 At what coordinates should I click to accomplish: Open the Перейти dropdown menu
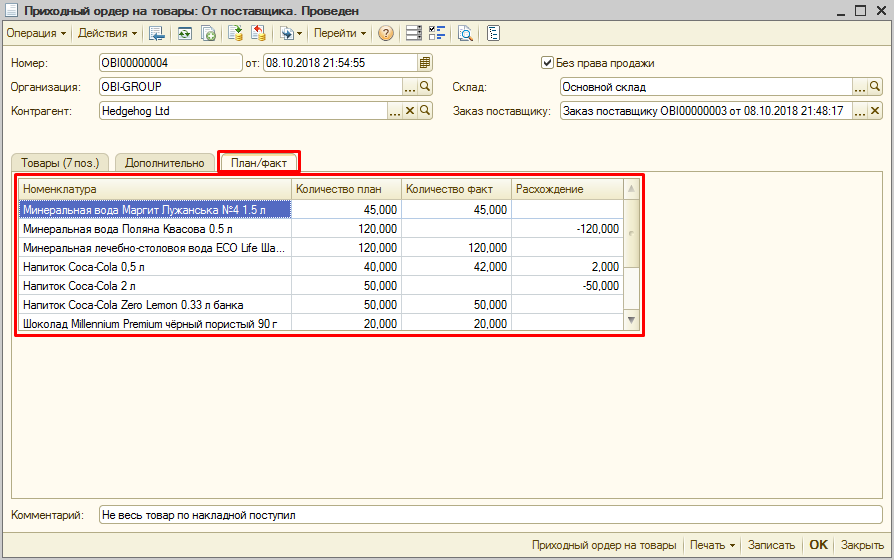340,33
